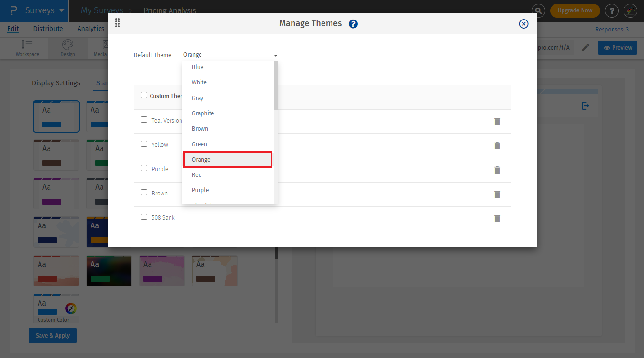This screenshot has height=358, width=644.
Task: Toggle the Custom Themes select-all checkbox
Action: [144, 95]
